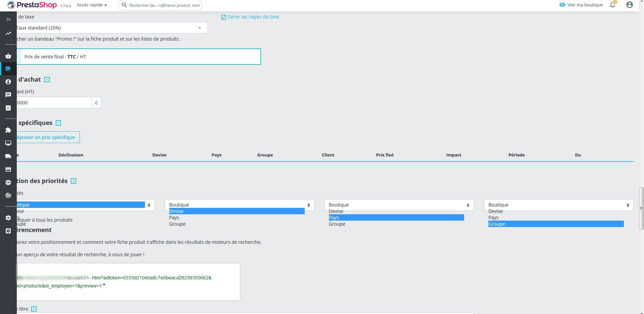Open the Accès rapide menu

tap(92, 5)
